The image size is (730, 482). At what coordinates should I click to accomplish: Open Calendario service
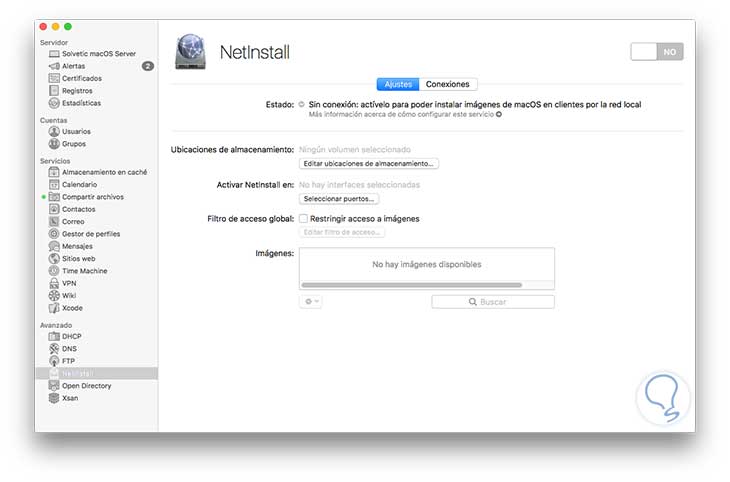coord(73,184)
